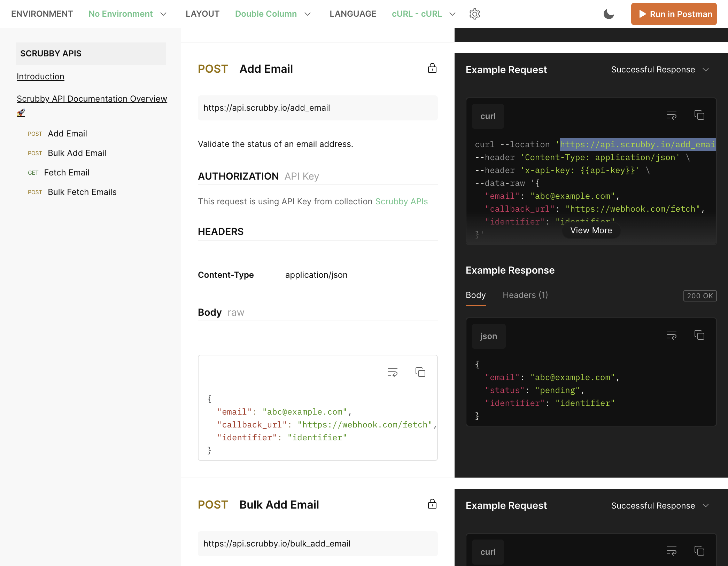This screenshot has height=566, width=728.
Task: Toggle word wrap in the json response block
Action: click(x=671, y=335)
